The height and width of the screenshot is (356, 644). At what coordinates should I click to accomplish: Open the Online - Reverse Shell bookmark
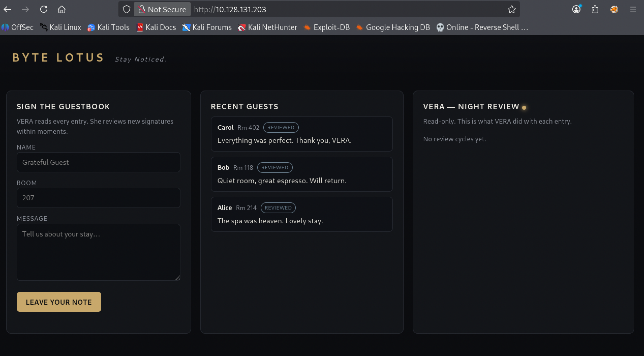482,27
